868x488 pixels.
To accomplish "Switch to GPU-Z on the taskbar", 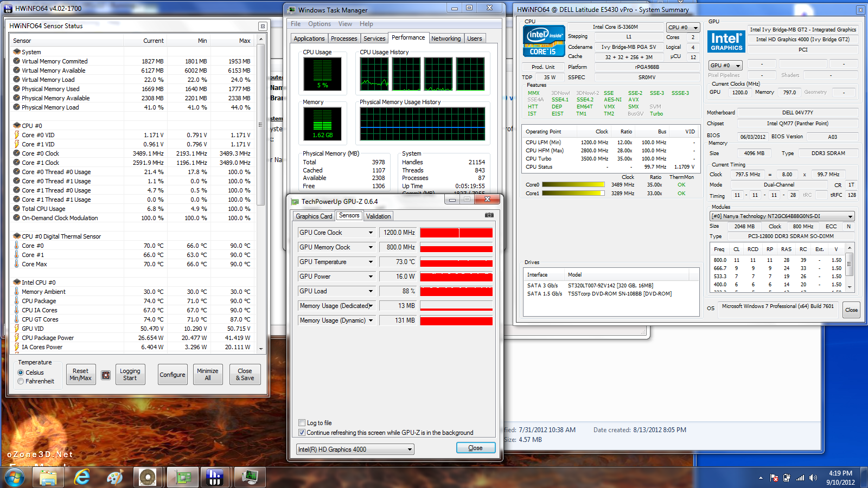I will [x=182, y=477].
